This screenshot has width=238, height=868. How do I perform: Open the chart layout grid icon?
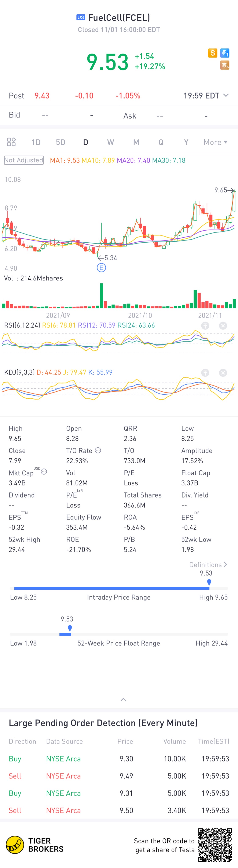click(x=11, y=142)
